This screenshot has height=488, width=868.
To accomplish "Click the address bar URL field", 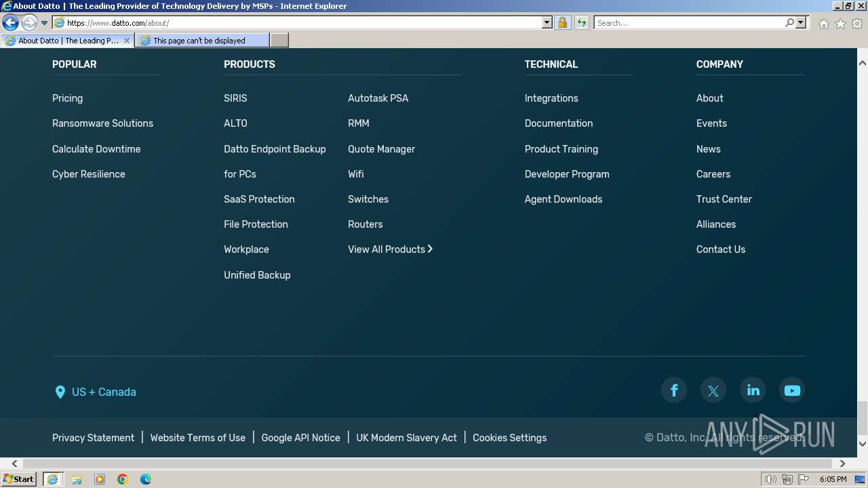I will (302, 22).
